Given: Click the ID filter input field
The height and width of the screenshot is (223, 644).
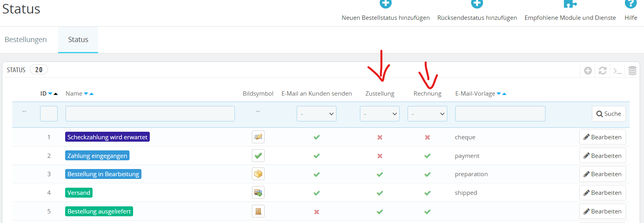Looking at the screenshot, I should [x=49, y=114].
